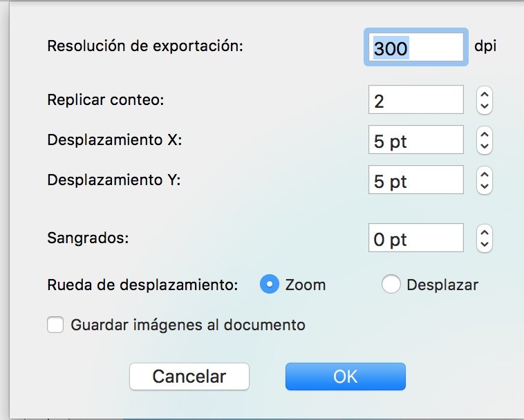Viewport: 524px width, 420px height.
Task: Click the Guardar imágenes al documento label
Action: pos(188,325)
